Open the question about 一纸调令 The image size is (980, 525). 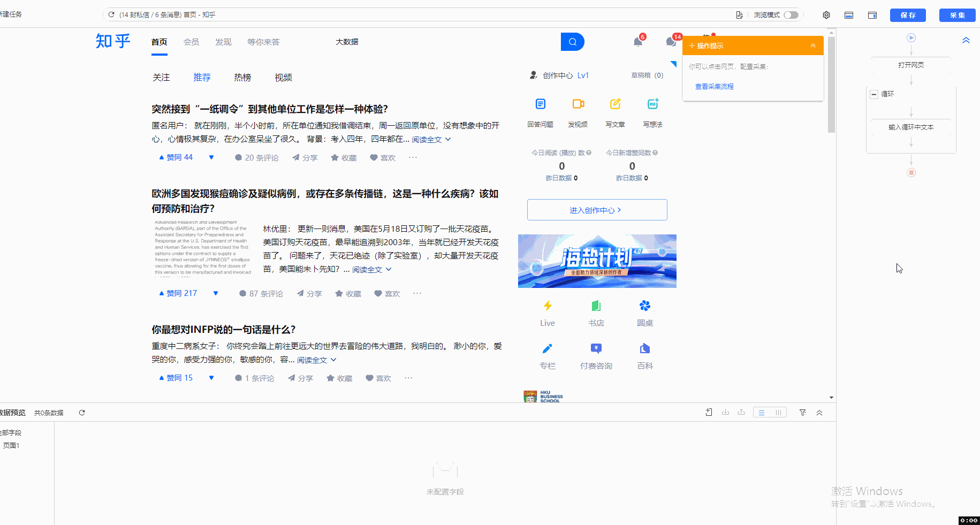tap(270, 109)
